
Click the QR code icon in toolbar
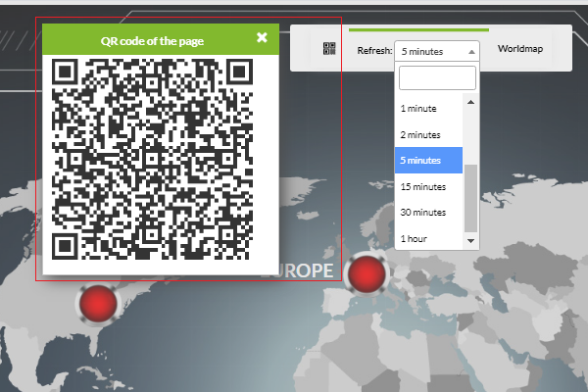[x=329, y=48]
